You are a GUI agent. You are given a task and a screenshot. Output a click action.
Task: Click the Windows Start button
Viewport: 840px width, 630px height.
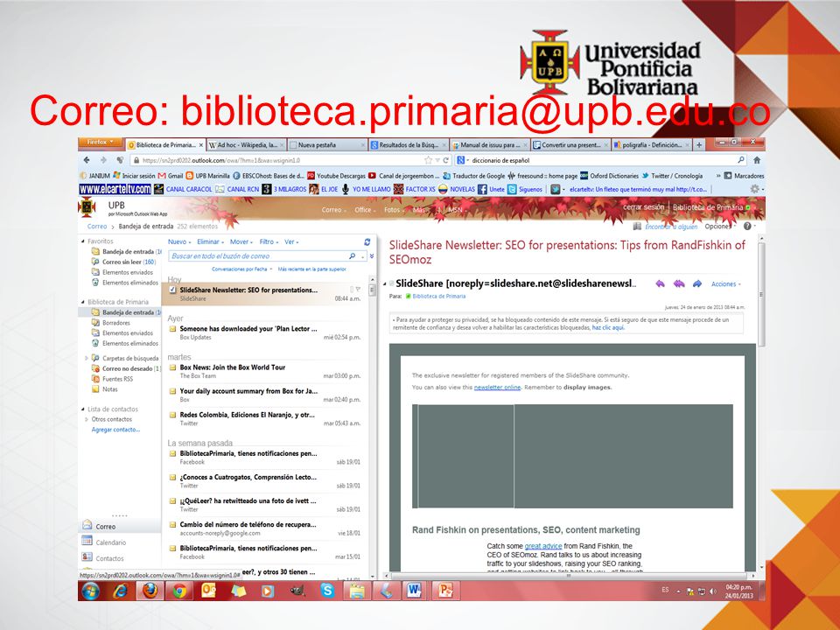[x=90, y=591]
